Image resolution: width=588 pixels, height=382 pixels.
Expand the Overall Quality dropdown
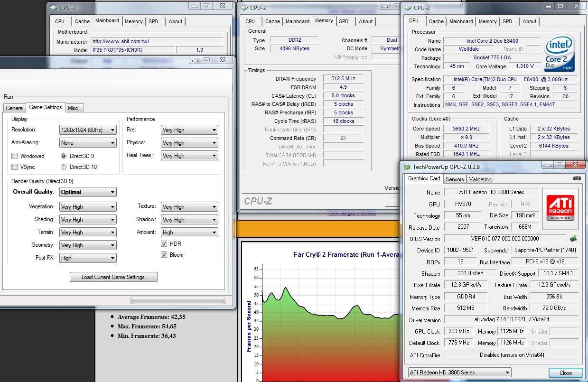click(x=88, y=192)
